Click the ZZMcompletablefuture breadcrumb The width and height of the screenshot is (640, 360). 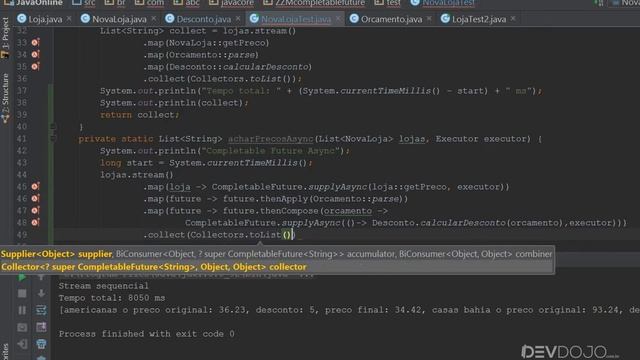314,3
